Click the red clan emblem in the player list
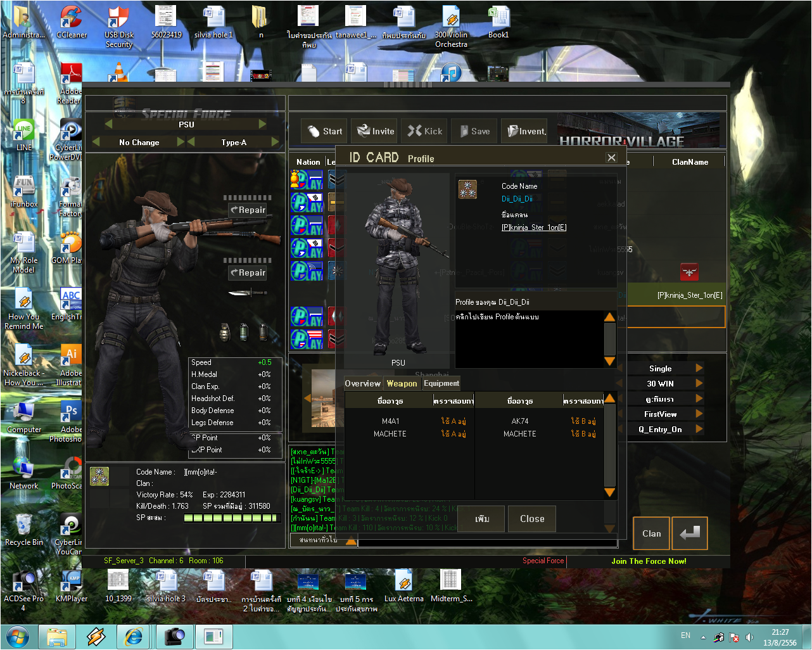Screen dimensions: 812x650 [x=689, y=272]
